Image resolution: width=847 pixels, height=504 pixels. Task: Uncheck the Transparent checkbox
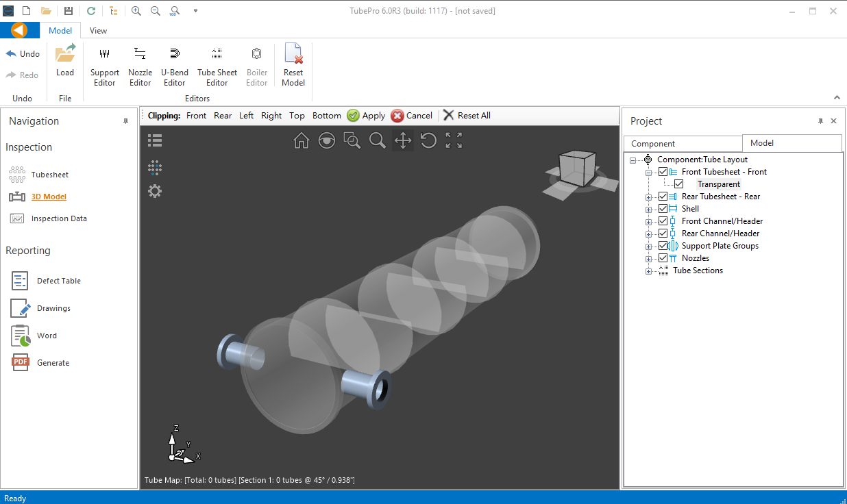pos(678,184)
